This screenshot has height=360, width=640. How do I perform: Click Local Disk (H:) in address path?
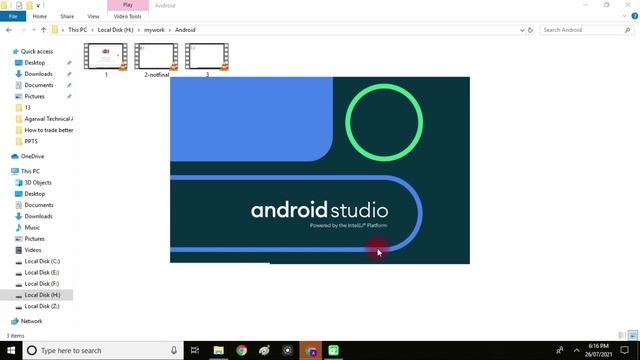tap(116, 30)
